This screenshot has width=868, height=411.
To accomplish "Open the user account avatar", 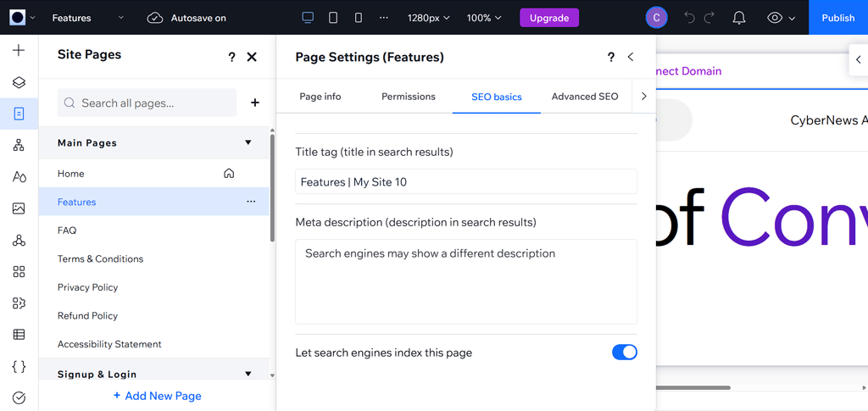I will pos(657,18).
